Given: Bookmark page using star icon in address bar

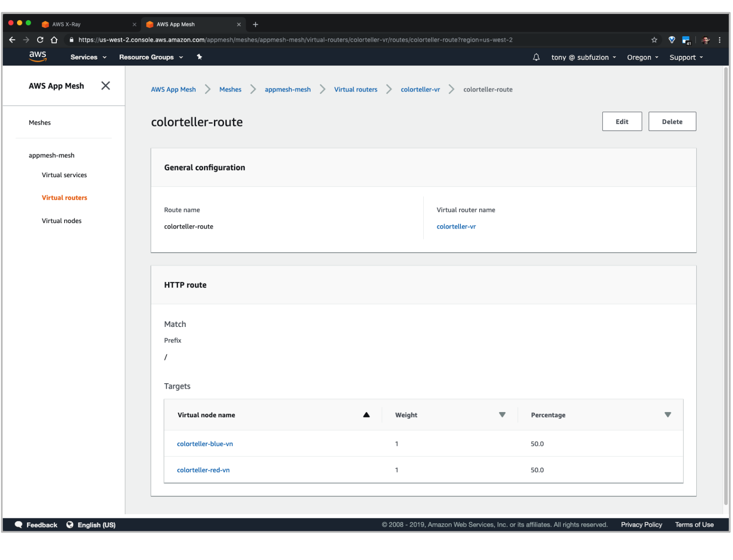Looking at the screenshot, I should point(654,40).
